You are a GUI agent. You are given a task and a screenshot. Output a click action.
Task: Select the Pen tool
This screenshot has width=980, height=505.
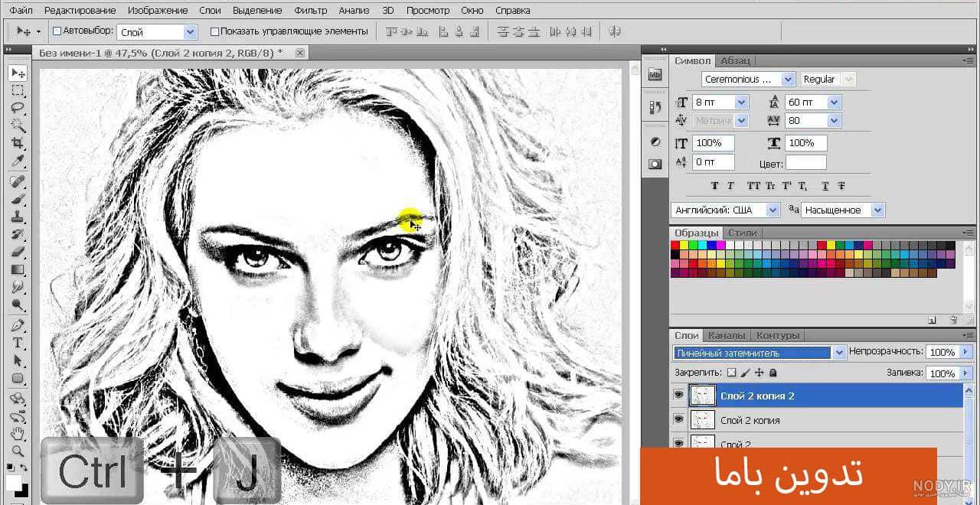[x=17, y=325]
